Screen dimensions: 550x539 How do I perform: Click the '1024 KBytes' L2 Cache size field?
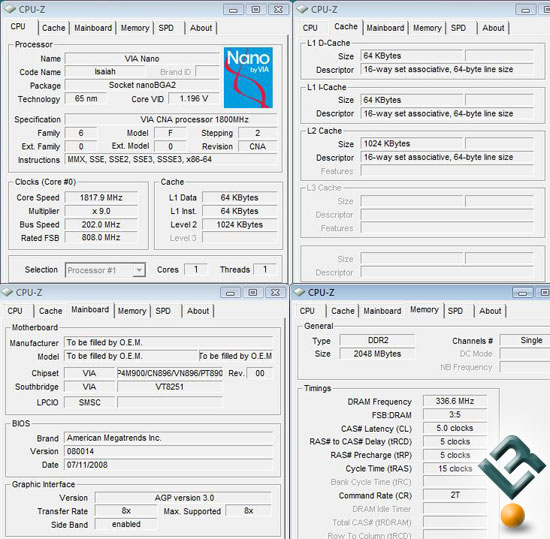(412, 143)
